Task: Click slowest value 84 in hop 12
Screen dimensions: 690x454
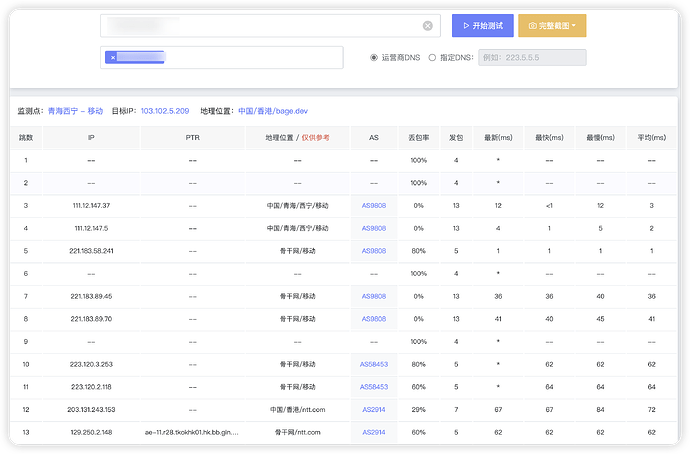Action: pyautogui.click(x=600, y=410)
